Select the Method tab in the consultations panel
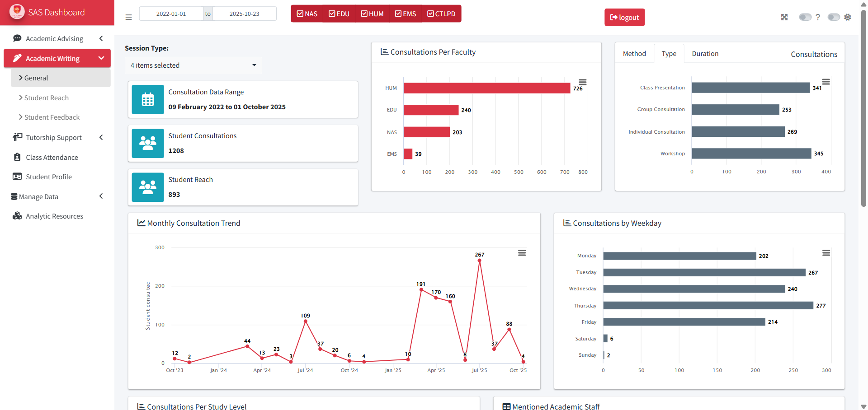 pyautogui.click(x=634, y=53)
